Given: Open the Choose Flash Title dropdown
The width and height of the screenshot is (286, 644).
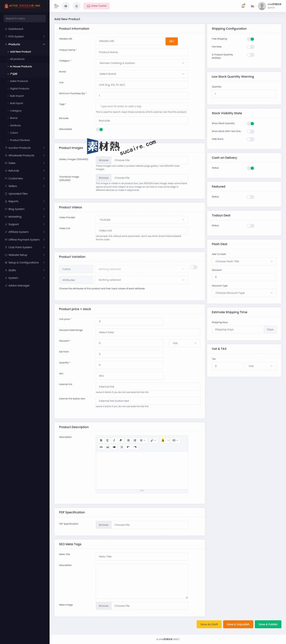Looking at the screenshot, I should click(x=244, y=262).
